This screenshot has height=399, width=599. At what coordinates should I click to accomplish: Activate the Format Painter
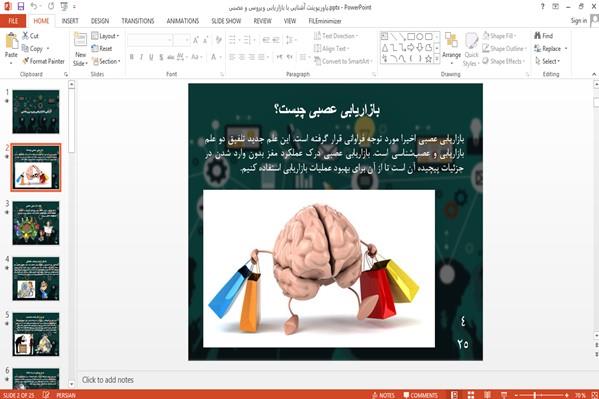[x=43, y=61]
